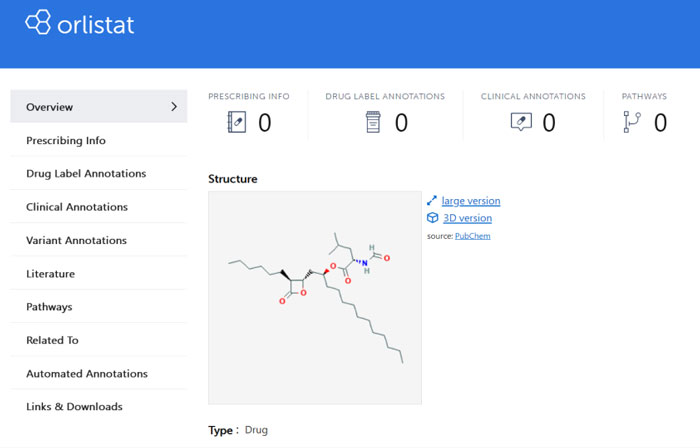This screenshot has height=448, width=700.
Task: Click the orlistat molecule structure image
Action: pyautogui.click(x=314, y=297)
